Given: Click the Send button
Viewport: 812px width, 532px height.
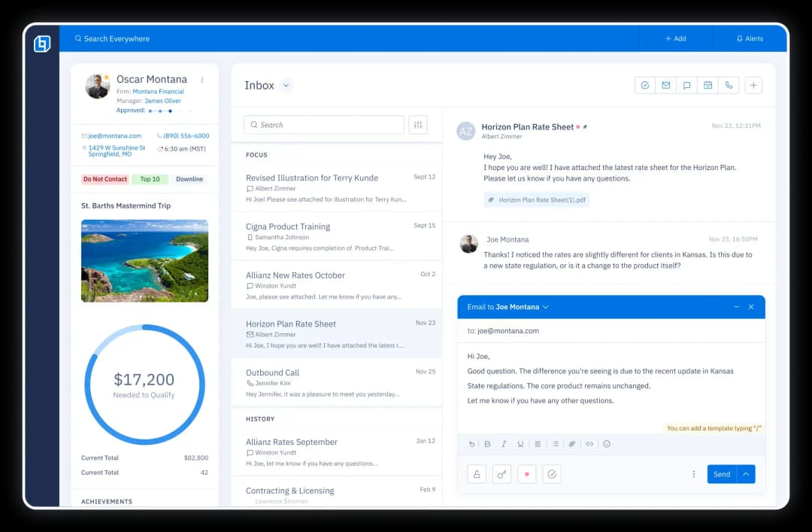Looking at the screenshot, I should [721, 474].
